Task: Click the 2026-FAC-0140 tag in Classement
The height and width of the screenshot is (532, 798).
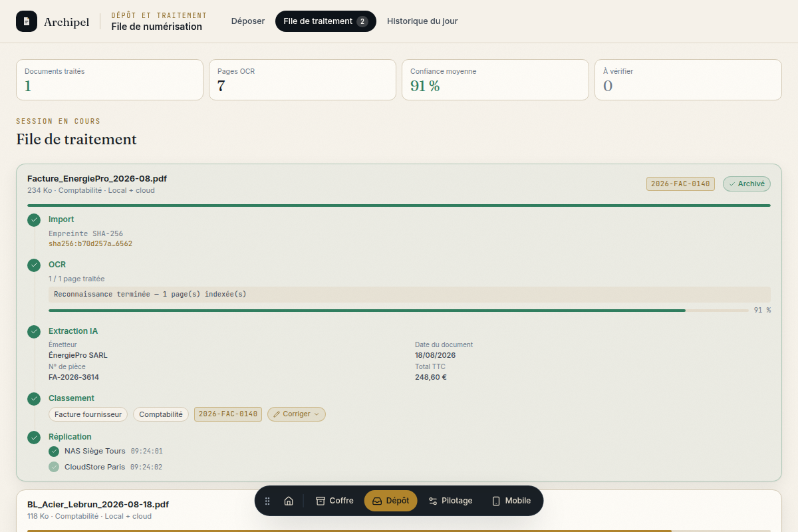Action: coord(228,414)
